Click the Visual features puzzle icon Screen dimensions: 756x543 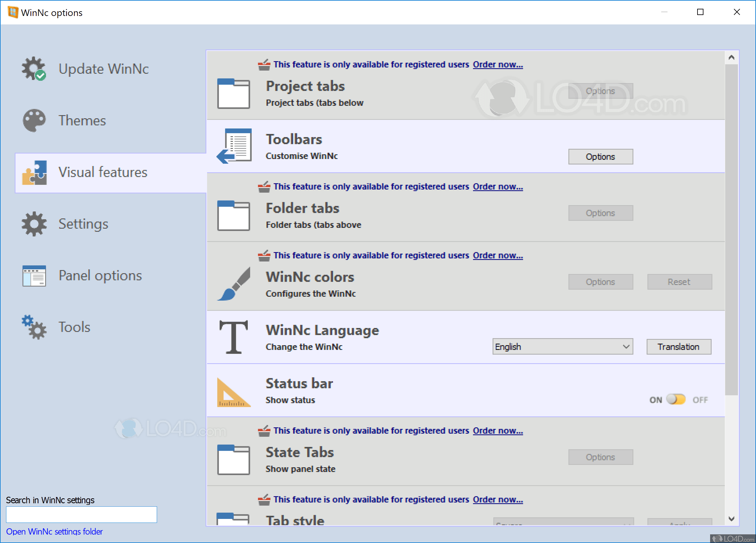point(34,172)
